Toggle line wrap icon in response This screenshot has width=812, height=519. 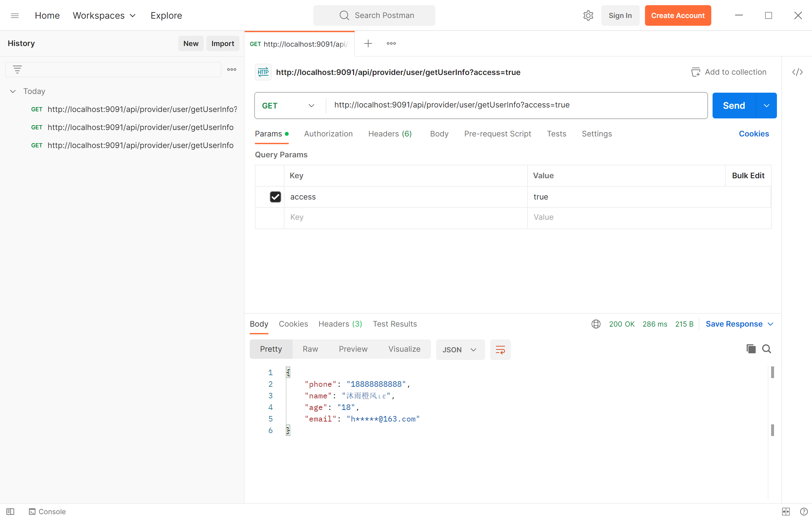point(500,350)
